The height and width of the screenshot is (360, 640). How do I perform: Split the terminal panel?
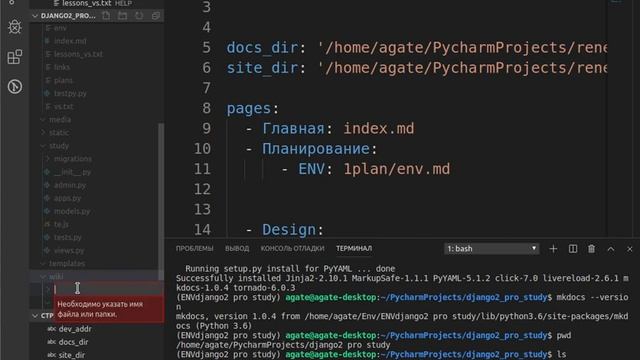point(573,249)
